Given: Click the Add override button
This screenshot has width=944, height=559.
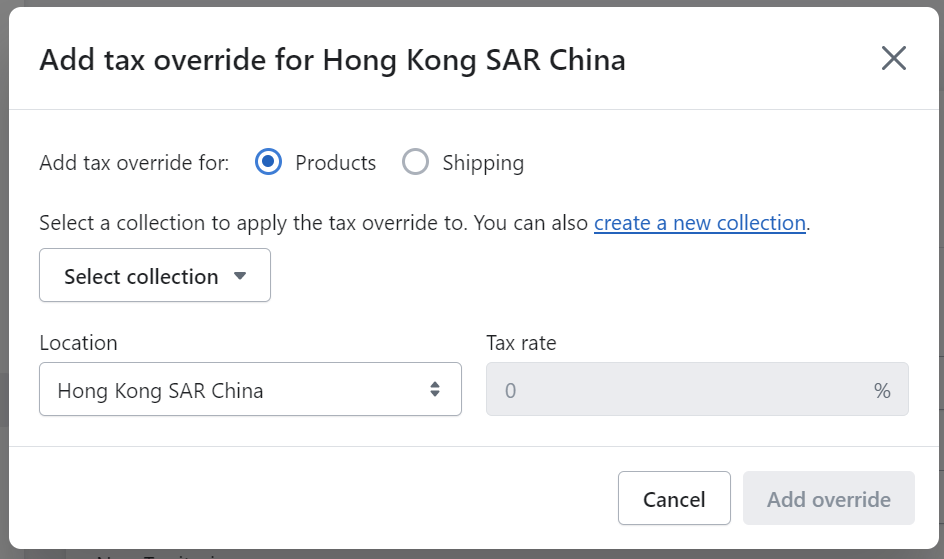Looking at the screenshot, I should pyautogui.click(x=828, y=498).
